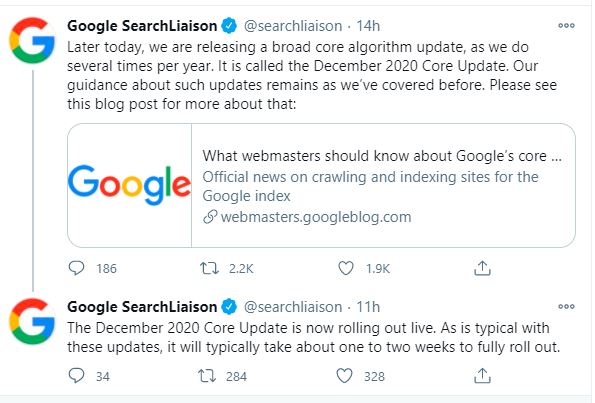Open the webmasters.googleblog.com link card
This screenshot has height=403, width=595.
click(321, 186)
